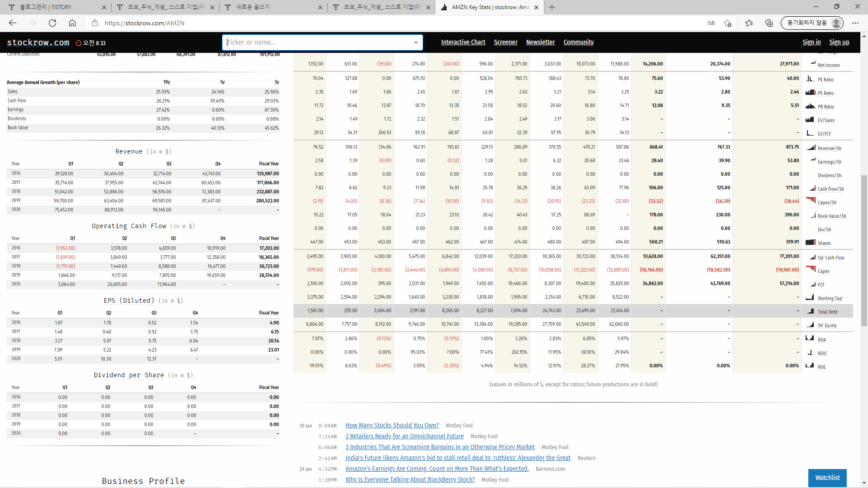Click the Total Debt row label
Screen dimensions: 868x488
coord(827,312)
